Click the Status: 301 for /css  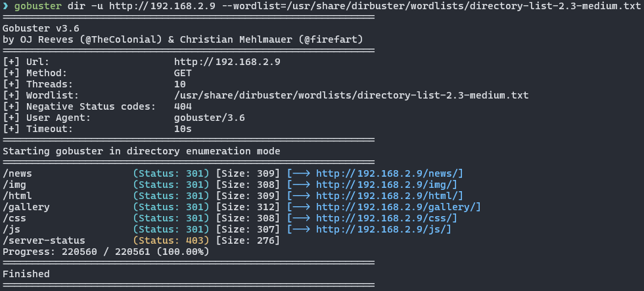point(172,218)
